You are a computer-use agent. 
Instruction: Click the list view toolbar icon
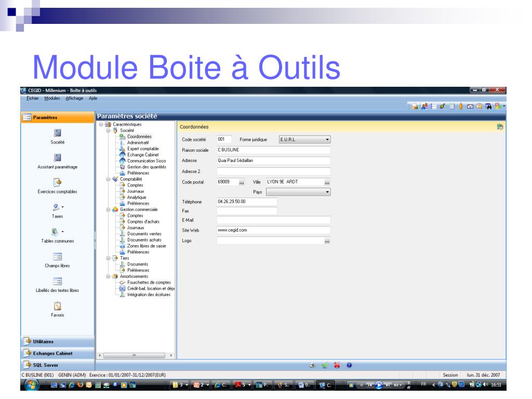click(x=433, y=107)
